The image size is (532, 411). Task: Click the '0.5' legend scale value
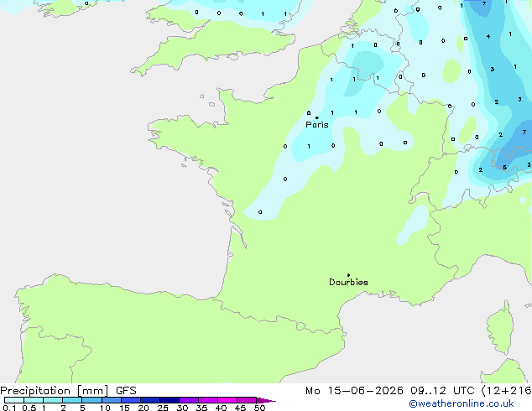click(x=29, y=408)
